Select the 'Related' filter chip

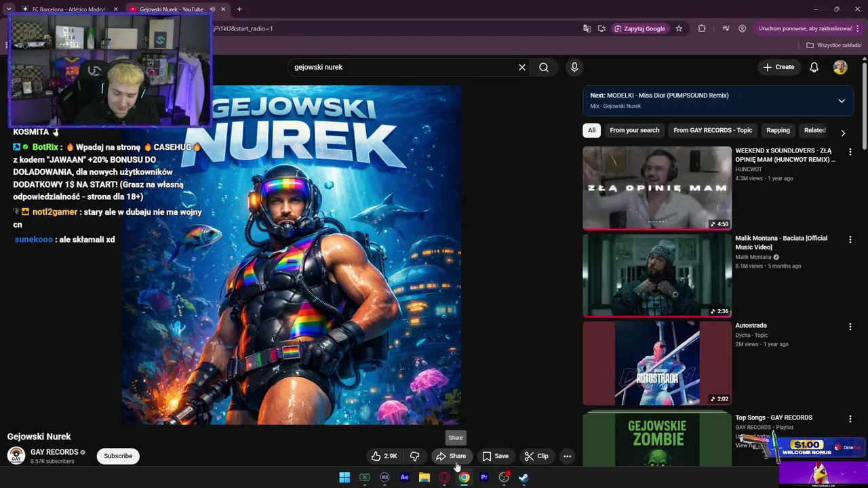tap(814, 130)
